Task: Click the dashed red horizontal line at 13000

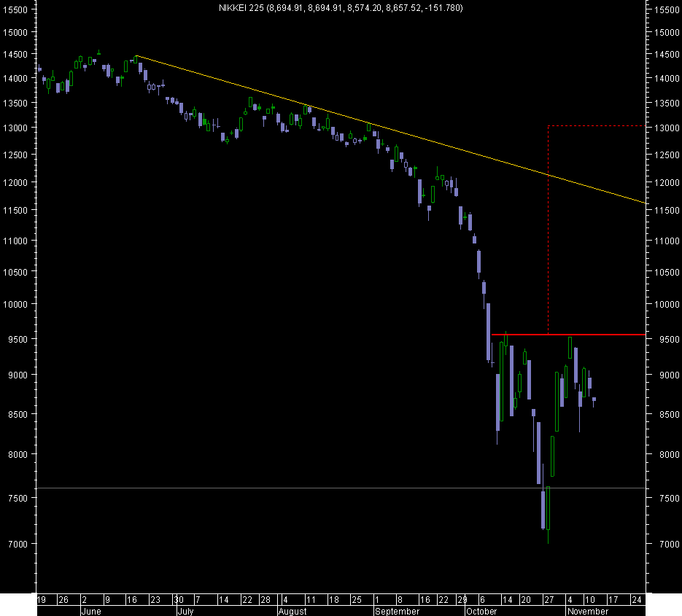Action: [597, 125]
